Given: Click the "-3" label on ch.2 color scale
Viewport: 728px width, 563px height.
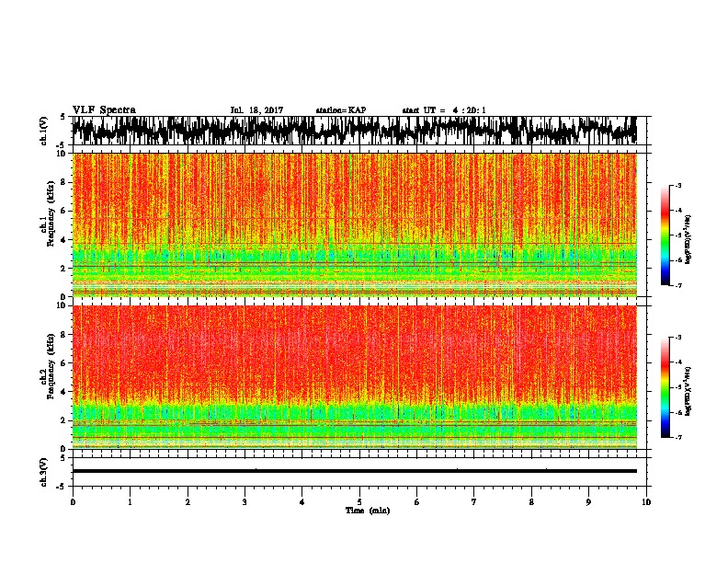Looking at the screenshot, I should tap(677, 338).
